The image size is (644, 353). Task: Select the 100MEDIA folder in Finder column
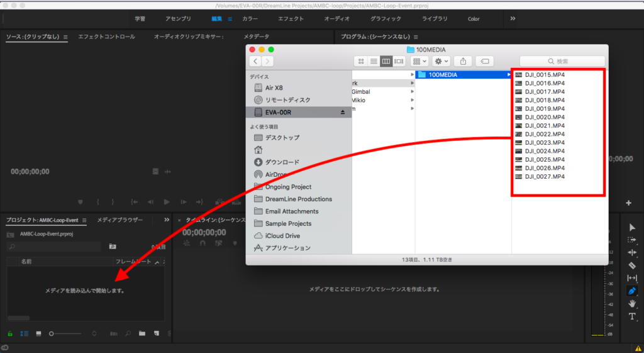(x=464, y=75)
